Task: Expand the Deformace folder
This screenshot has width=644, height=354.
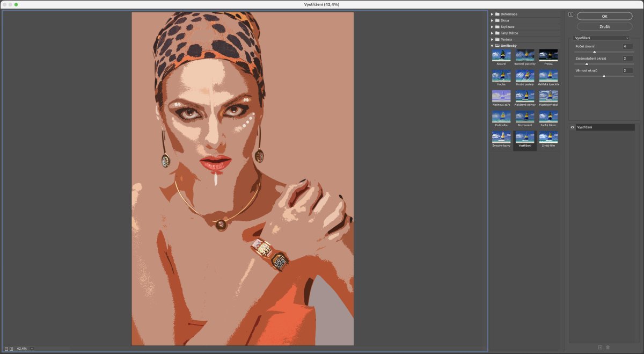Action: pyautogui.click(x=492, y=14)
